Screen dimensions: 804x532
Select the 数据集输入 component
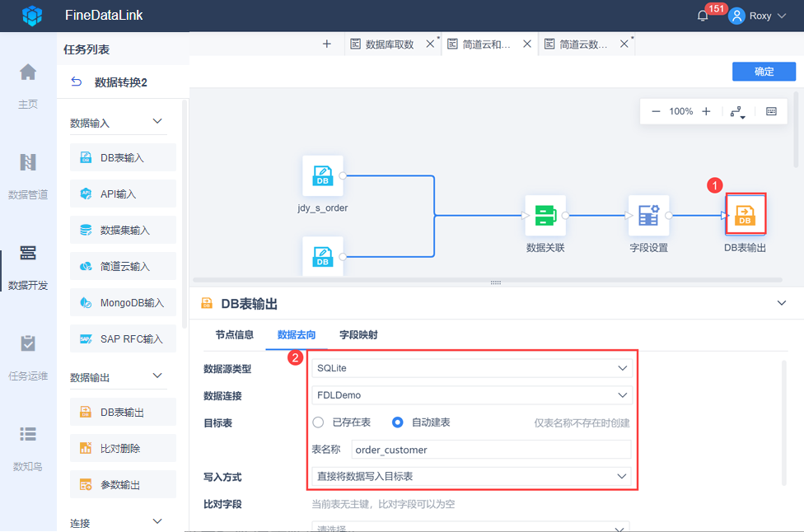[123, 230]
